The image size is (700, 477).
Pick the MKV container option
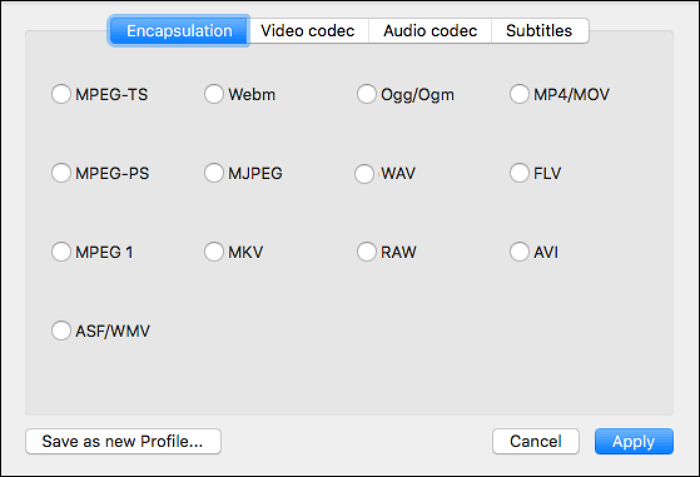214,252
